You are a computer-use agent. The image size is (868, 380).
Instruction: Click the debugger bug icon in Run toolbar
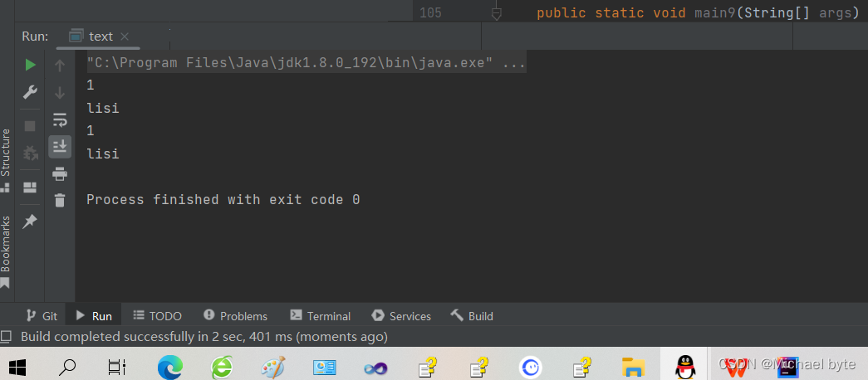pos(30,153)
